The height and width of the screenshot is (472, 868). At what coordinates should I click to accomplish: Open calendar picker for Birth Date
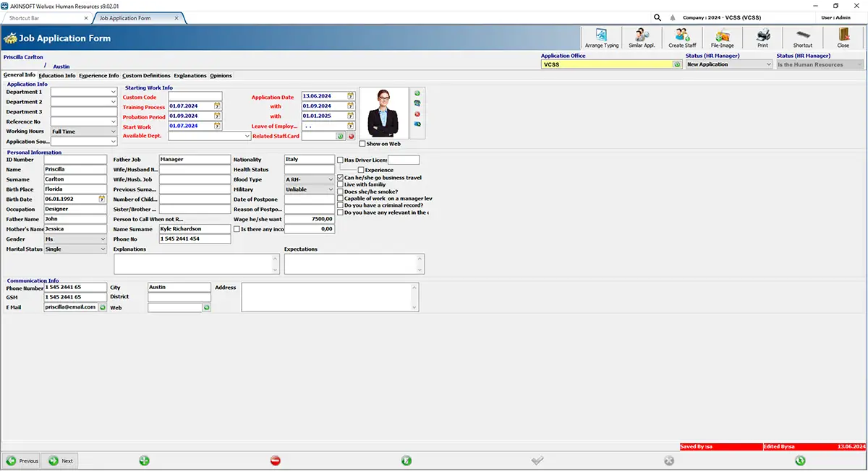102,199
